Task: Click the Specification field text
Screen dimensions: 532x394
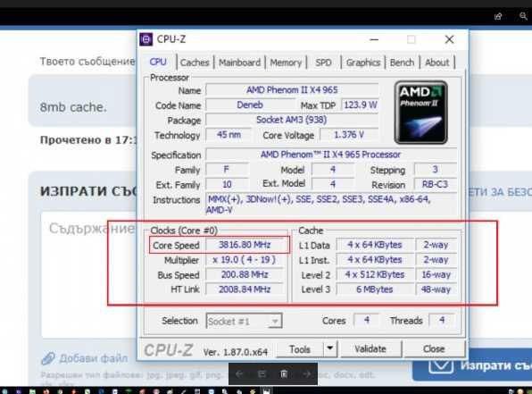Action: point(331,155)
